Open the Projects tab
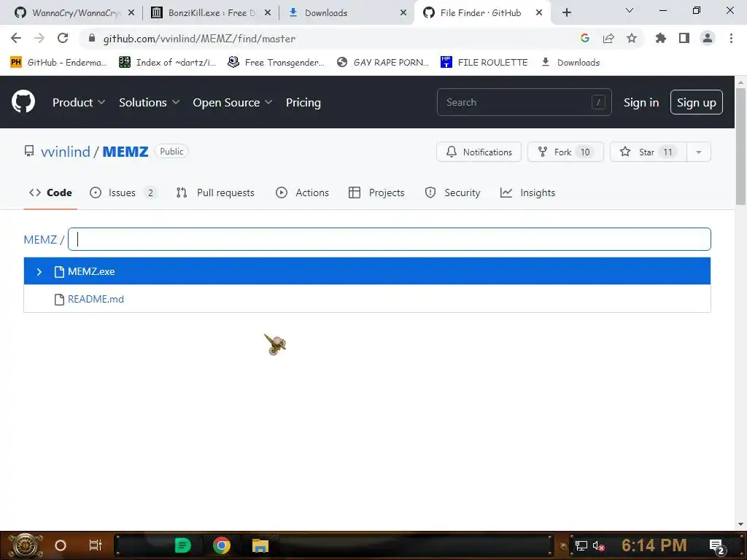This screenshot has width=747, height=560. coord(377,192)
